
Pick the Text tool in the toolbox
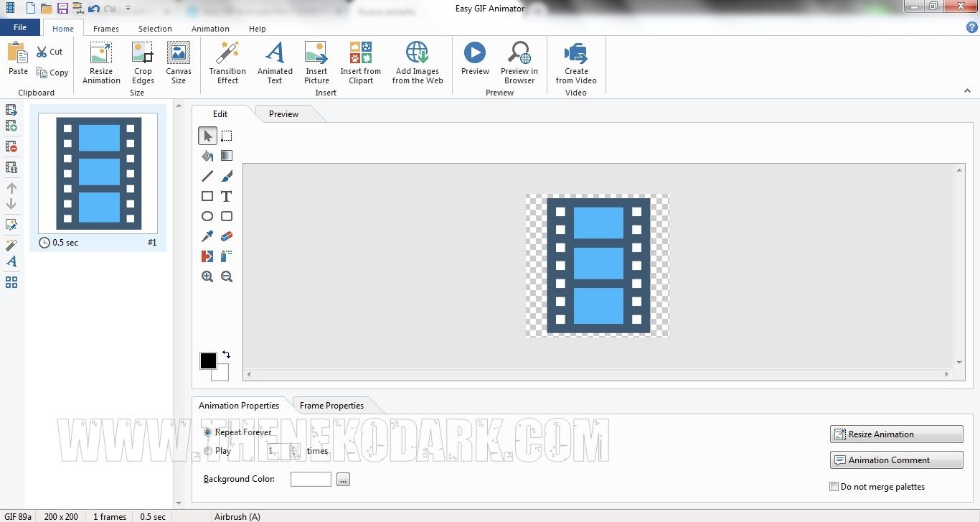coord(227,196)
